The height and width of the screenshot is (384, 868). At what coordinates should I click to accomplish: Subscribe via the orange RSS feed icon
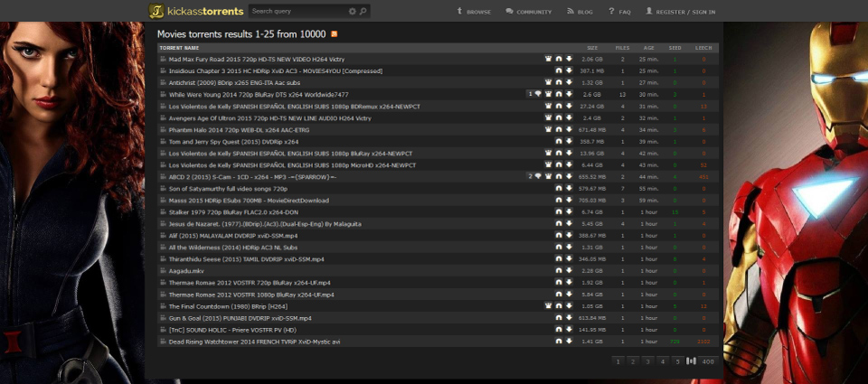335,34
